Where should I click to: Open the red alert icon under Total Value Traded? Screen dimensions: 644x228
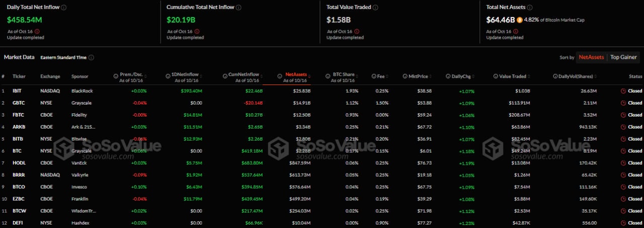coord(357,31)
